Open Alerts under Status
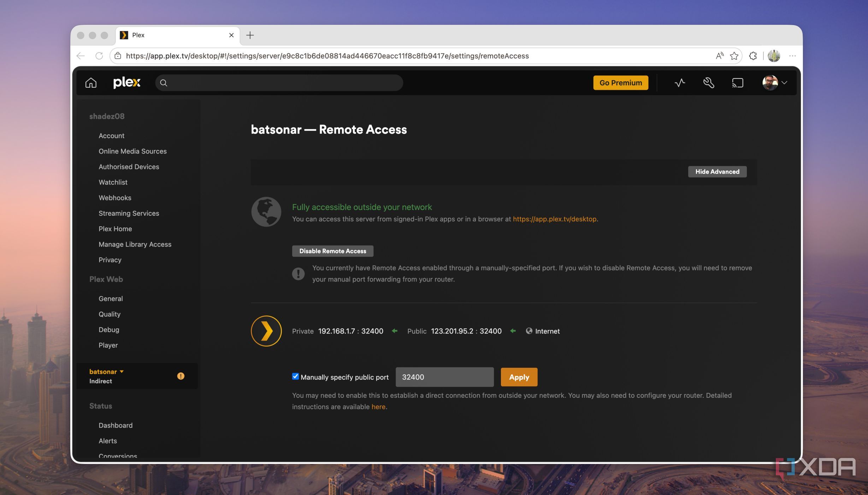The image size is (868, 495). pyautogui.click(x=108, y=441)
